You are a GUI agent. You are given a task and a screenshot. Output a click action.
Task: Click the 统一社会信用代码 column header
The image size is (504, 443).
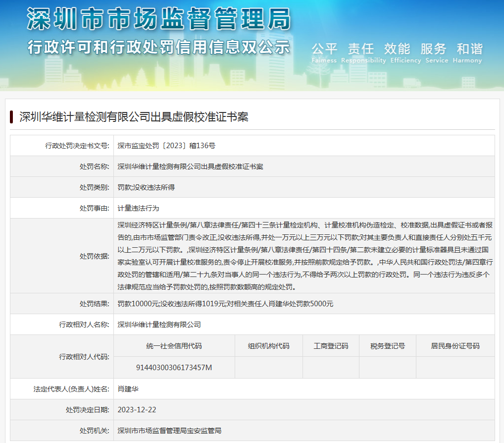coord(174,346)
